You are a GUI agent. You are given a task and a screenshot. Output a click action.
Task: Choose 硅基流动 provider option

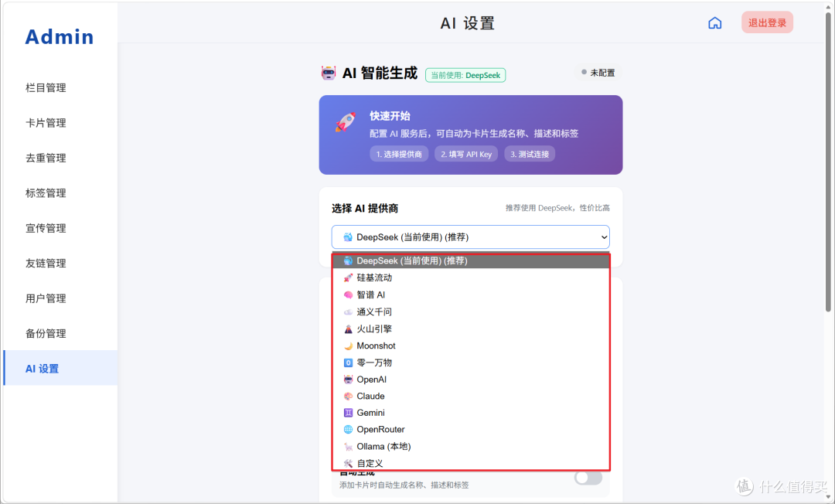click(471, 278)
